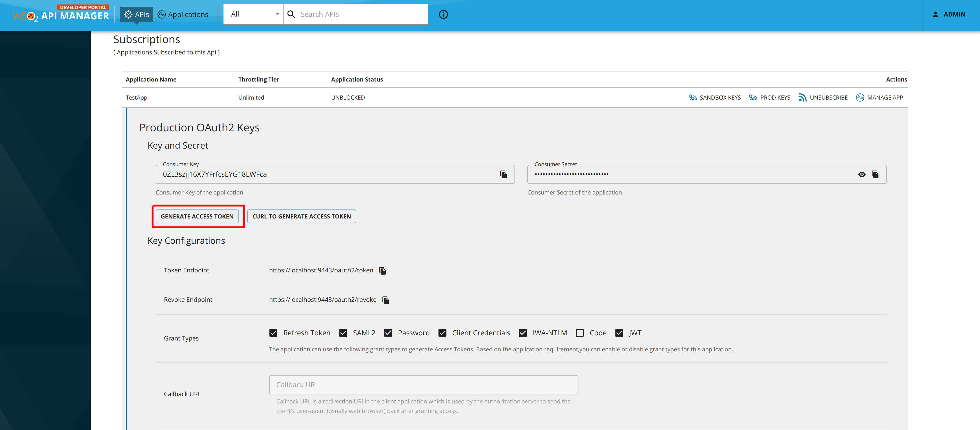
Task: Disable the Refresh Token grant type
Action: (273, 332)
